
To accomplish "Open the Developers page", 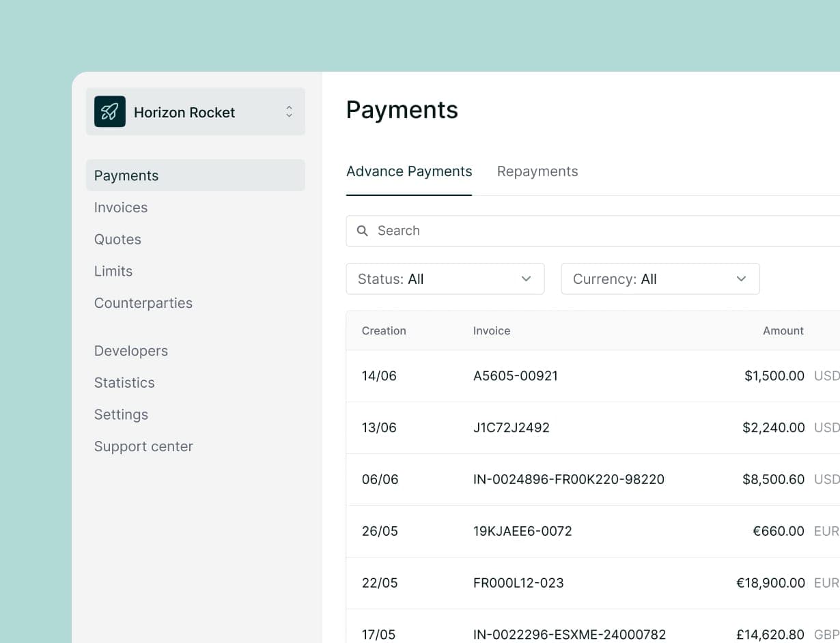I will (x=131, y=351).
